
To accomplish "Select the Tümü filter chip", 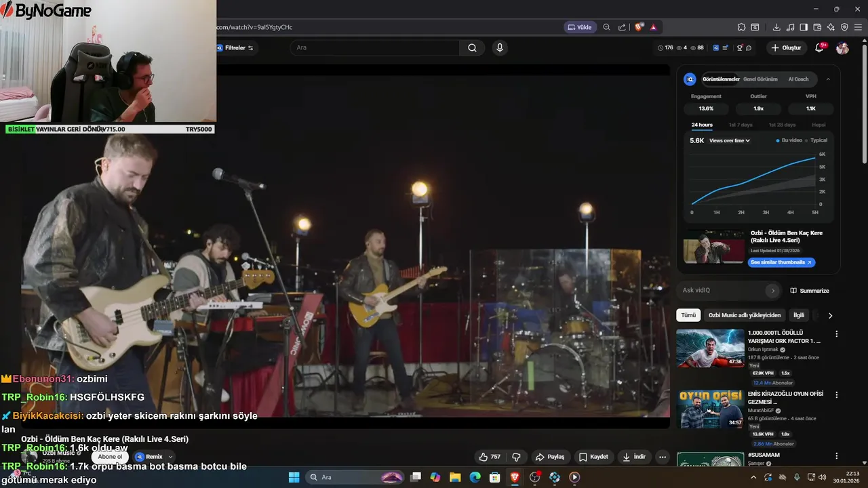I will 688,315.
